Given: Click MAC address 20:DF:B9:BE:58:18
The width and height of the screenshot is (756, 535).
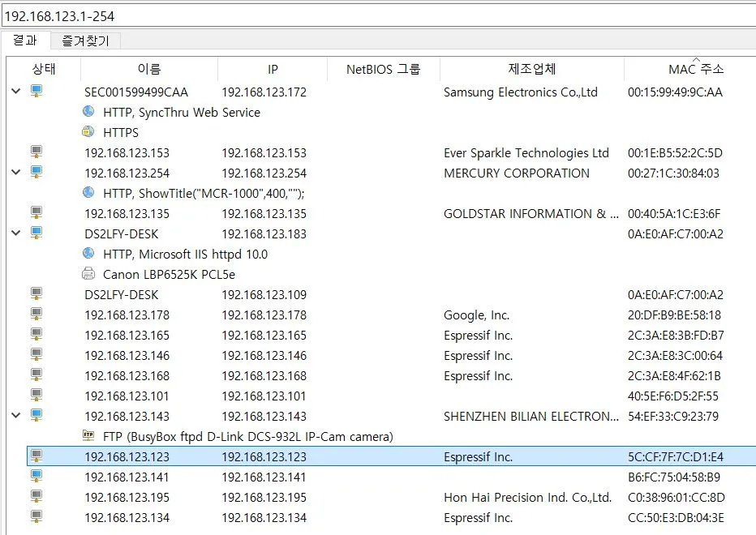Looking at the screenshot, I should [x=674, y=315].
